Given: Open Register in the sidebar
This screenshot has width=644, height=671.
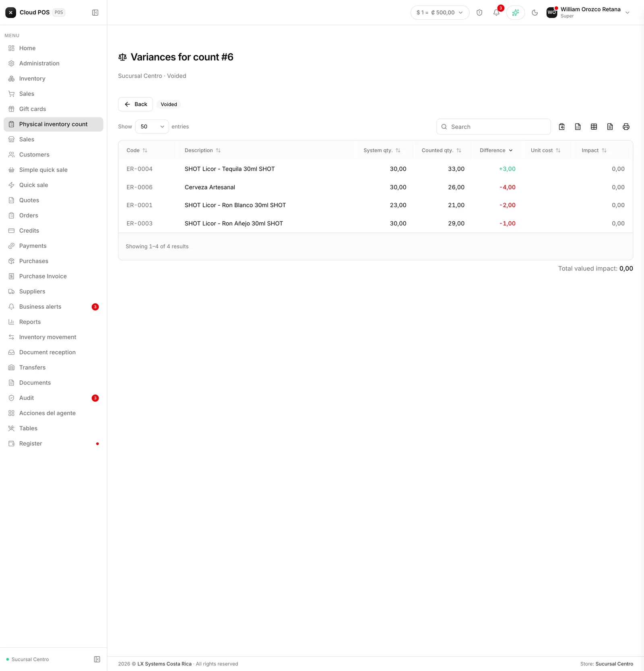Looking at the screenshot, I should point(53,444).
